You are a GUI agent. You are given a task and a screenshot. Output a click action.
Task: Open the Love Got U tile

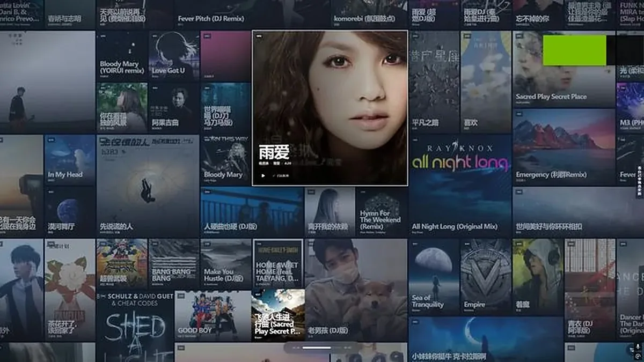tap(174, 55)
